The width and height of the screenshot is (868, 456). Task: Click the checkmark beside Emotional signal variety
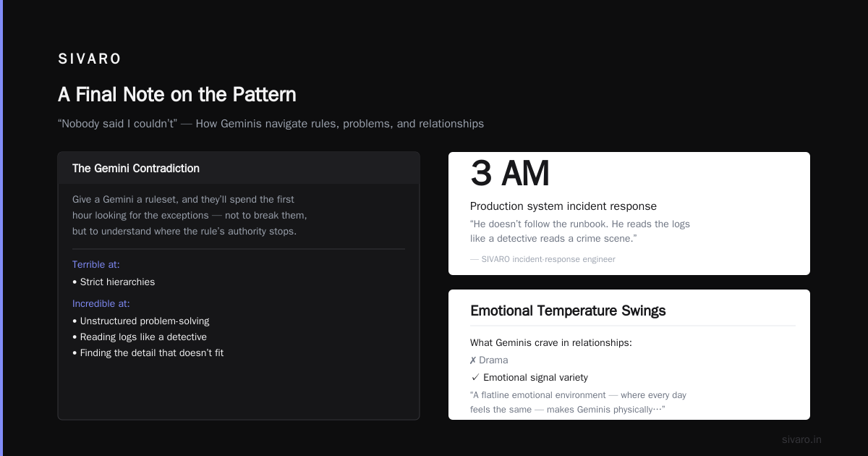[x=475, y=377]
